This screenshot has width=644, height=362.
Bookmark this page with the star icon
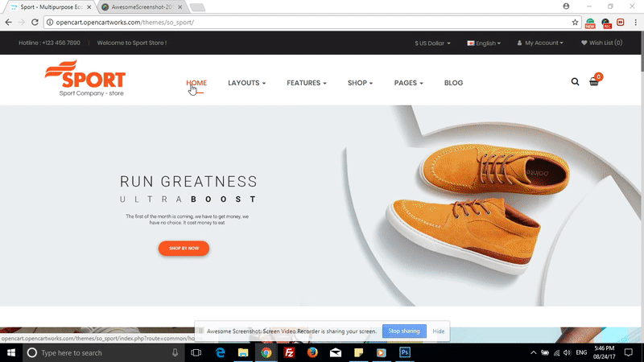[575, 23]
